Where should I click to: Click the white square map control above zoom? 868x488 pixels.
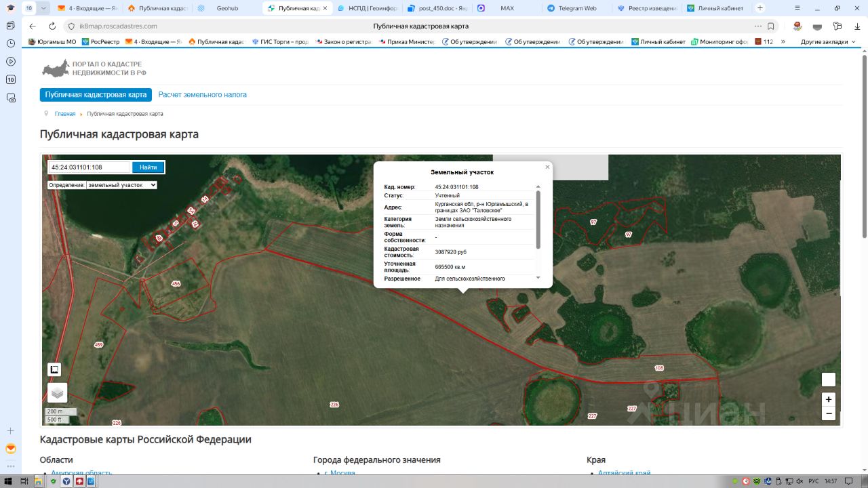pyautogui.click(x=829, y=380)
